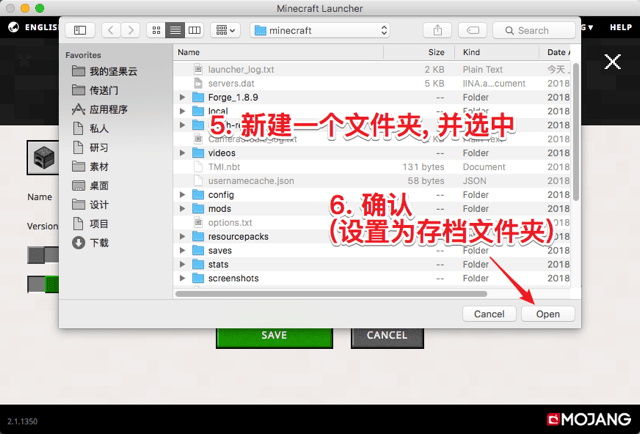The height and width of the screenshot is (434, 640).
Task: Expand the saves folder
Action: 182,251
